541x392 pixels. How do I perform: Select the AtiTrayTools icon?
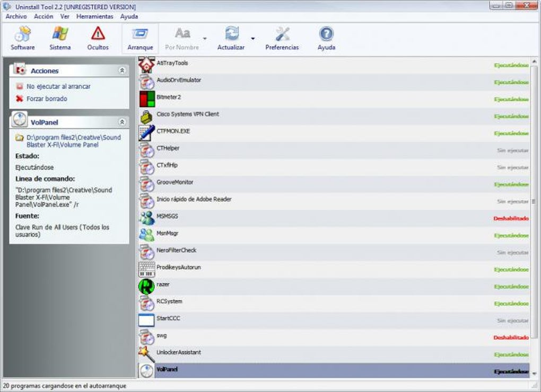146,65
